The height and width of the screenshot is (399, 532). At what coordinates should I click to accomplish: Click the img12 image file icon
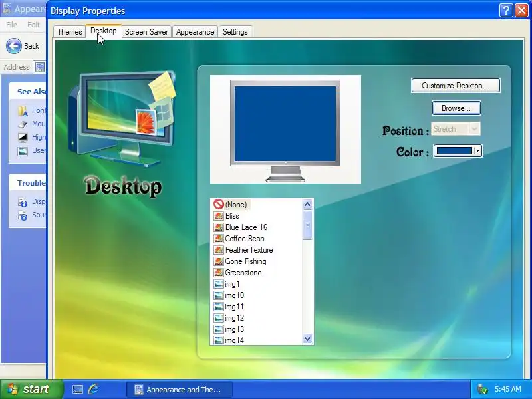pyautogui.click(x=219, y=318)
